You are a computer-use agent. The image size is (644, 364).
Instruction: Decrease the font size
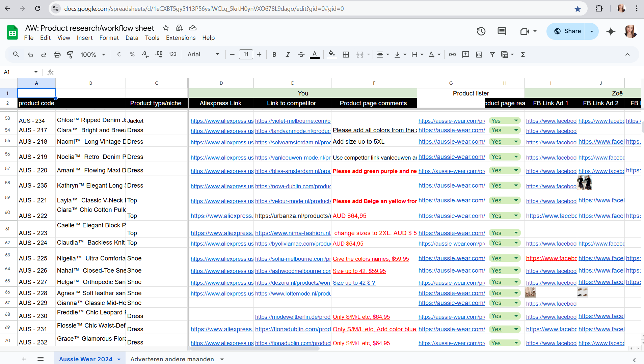click(x=232, y=54)
